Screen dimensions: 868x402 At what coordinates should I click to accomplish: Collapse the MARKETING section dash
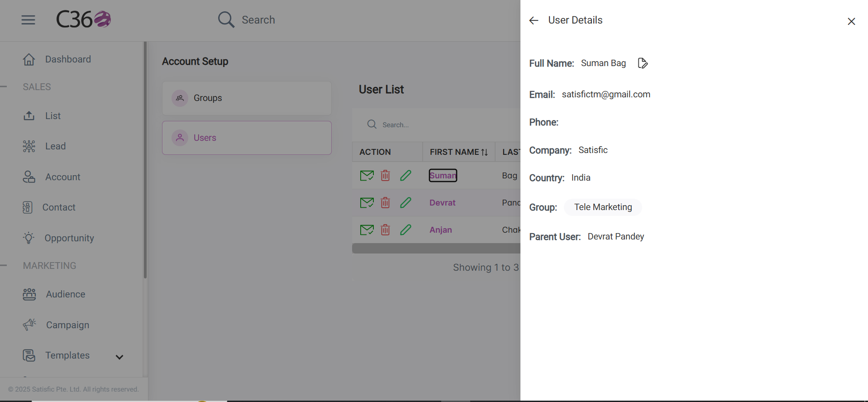(x=4, y=265)
